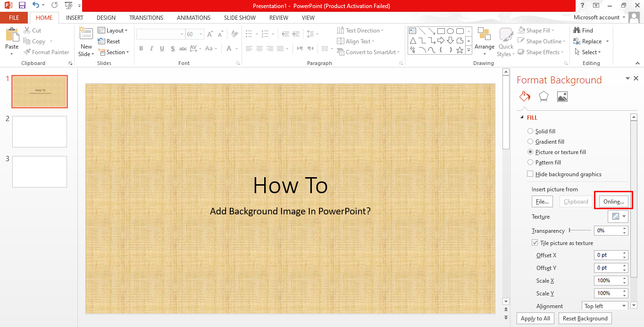The width and height of the screenshot is (644, 327).
Task: Open the Alignment Top left dropdown
Action: click(x=605, y=306)
